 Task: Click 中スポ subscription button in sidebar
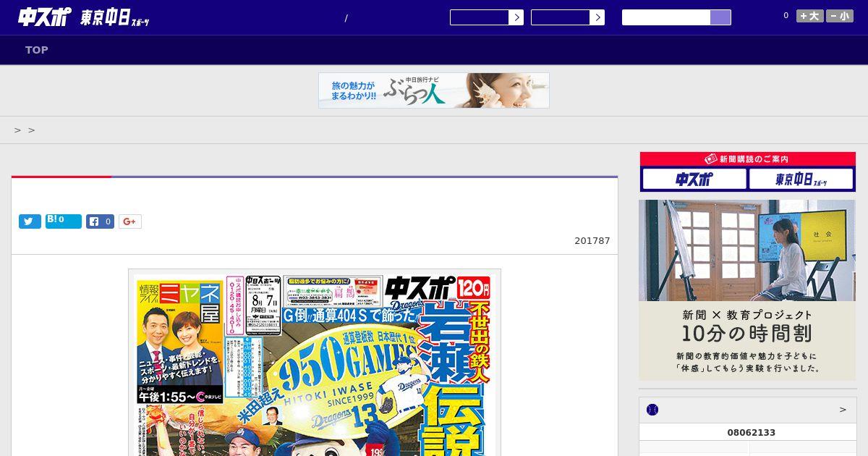point(694,179)
